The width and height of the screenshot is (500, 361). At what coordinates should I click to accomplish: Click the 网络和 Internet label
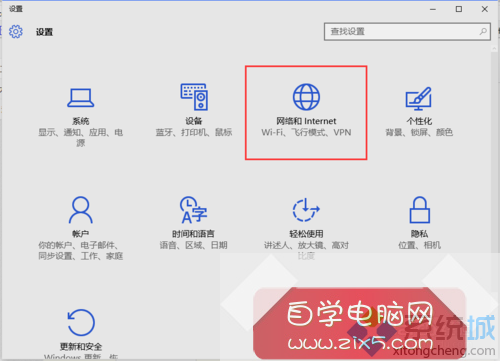pos(306,121)
